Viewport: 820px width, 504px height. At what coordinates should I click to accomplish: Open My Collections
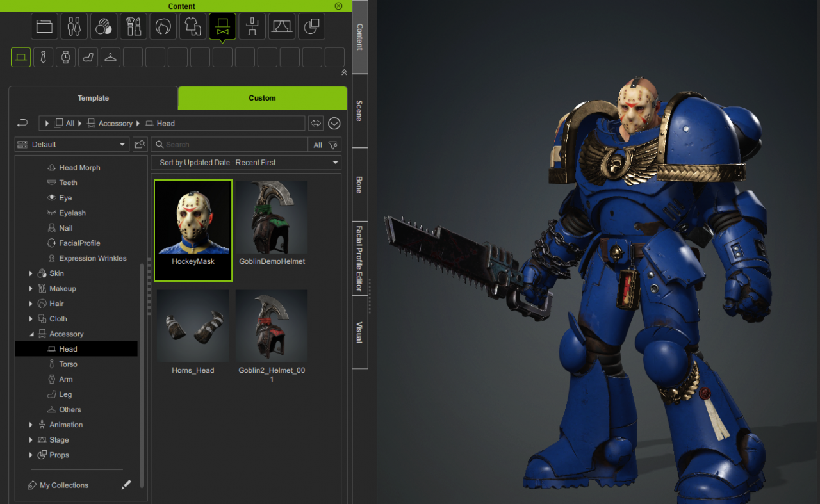click(63, 485)
